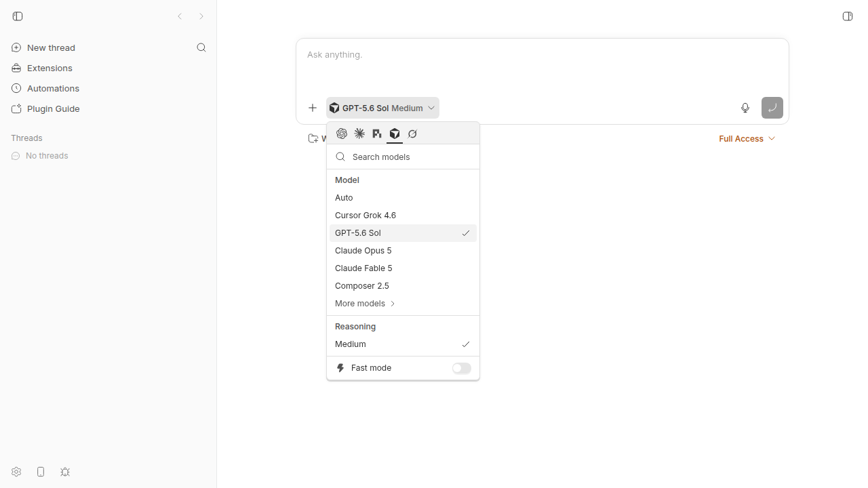Open the Medium reasoning level selector
The height and width of the screenshot is (488, 868).
tap(403, 344)
